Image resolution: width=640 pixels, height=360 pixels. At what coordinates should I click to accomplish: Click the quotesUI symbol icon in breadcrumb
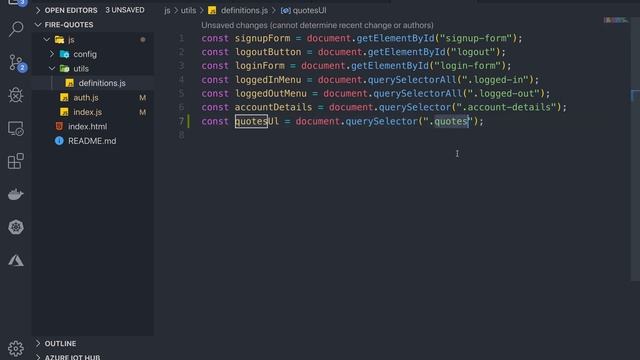pyautogui.click(x=286, y=11)
